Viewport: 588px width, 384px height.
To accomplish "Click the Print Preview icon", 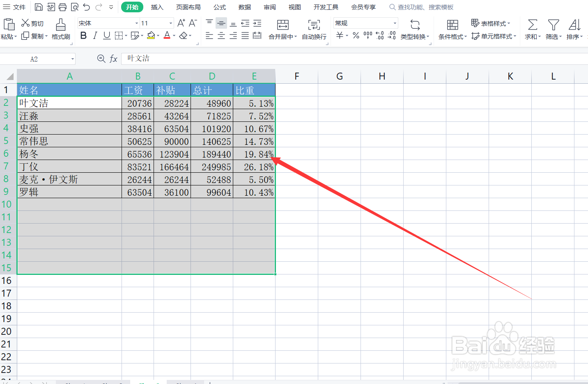I will 75,7.
